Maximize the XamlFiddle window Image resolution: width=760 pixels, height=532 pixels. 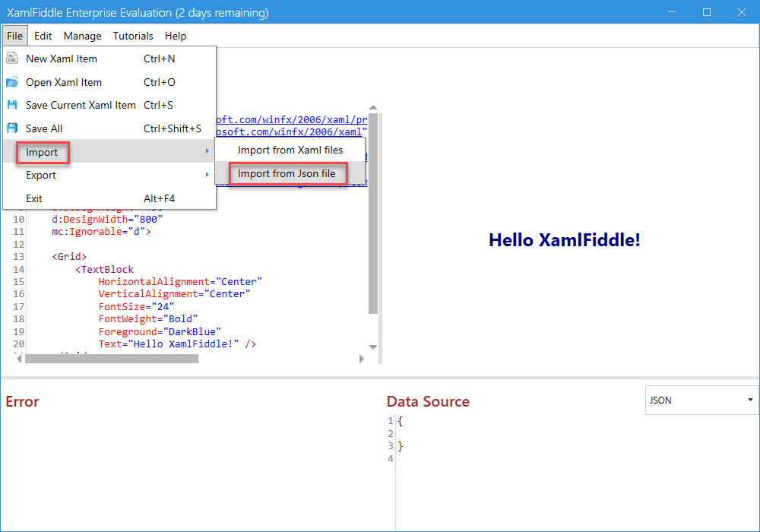click(707, 12)
